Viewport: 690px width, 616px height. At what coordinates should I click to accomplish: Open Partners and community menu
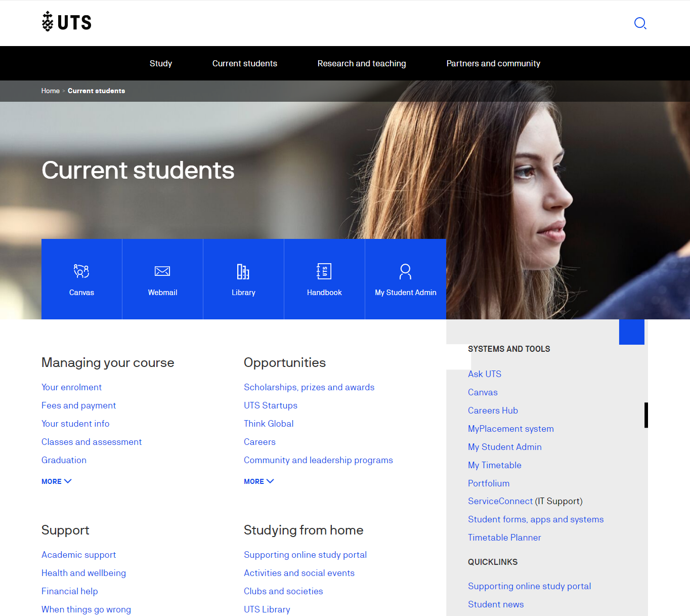(493, 63)
